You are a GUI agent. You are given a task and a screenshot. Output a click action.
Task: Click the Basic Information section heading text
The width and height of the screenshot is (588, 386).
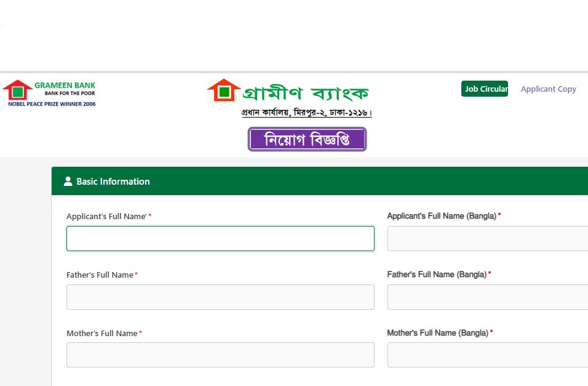(x=113, y=182)
